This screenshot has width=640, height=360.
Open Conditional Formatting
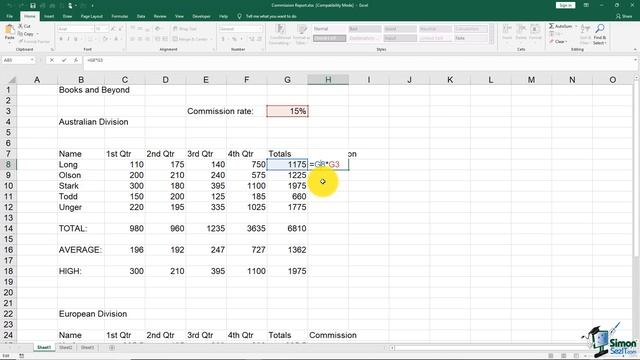tap(280, 34)
